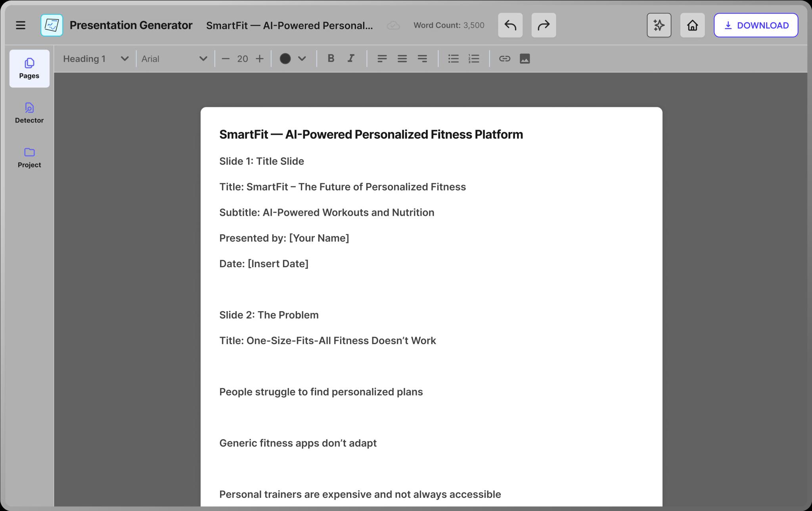Click the AI sparkle magic button

[659, 25]
